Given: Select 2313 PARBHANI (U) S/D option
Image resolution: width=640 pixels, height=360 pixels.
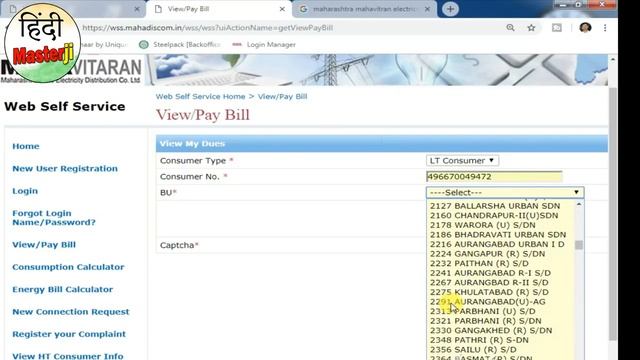Looking at the screenshot, I should (500, 311).
